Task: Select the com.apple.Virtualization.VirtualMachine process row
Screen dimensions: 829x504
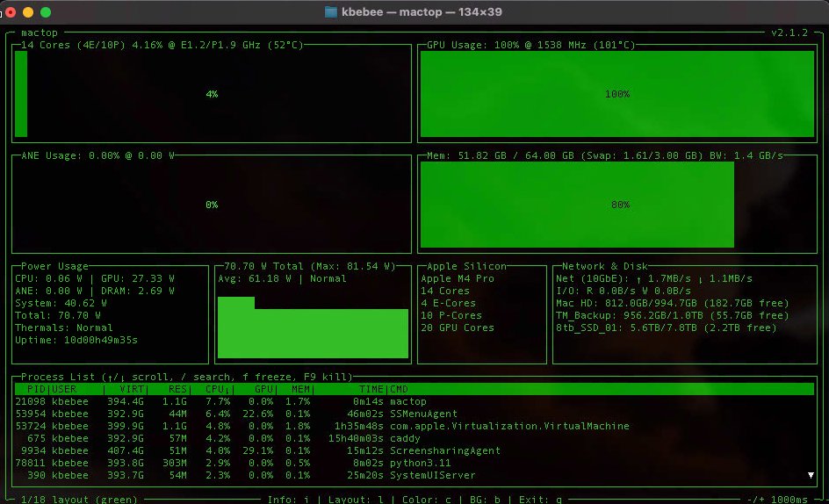Action: click(x=414, y=426)
